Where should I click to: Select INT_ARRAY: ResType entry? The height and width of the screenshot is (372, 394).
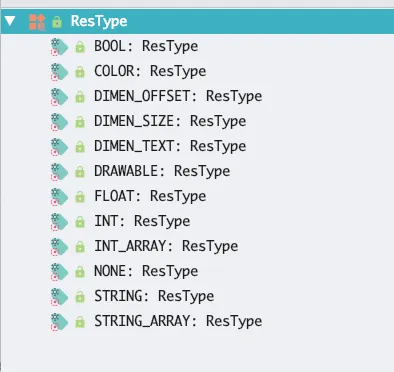[166, 246]
